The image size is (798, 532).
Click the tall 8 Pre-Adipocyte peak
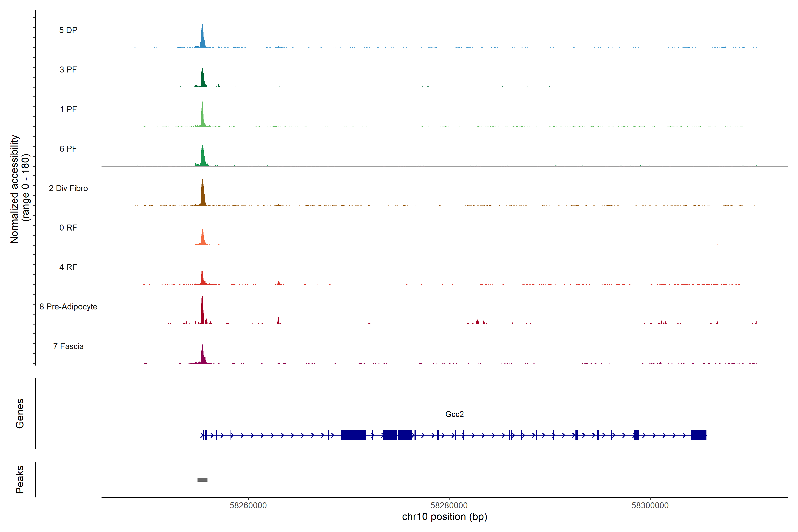click(x=202, y=311)
